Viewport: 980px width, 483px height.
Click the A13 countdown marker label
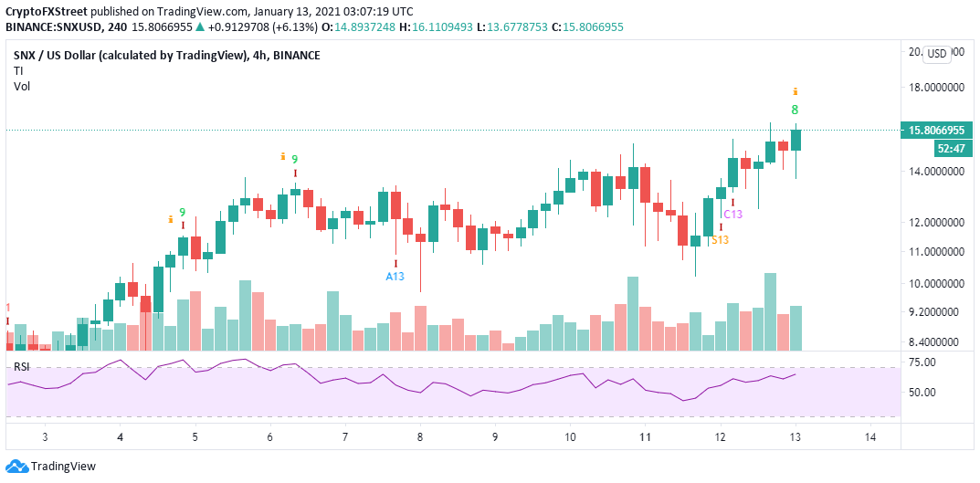(x=395, y=276)
